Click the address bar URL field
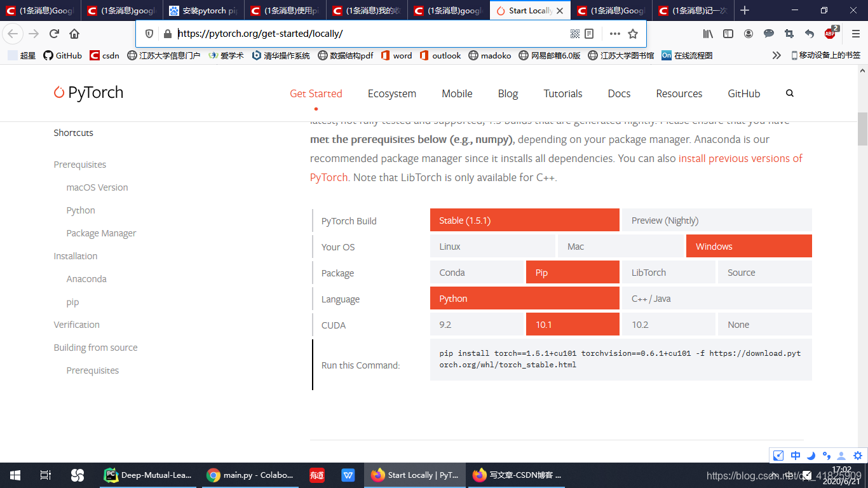This screenshot has height=488, width=868. click(372, 34)
